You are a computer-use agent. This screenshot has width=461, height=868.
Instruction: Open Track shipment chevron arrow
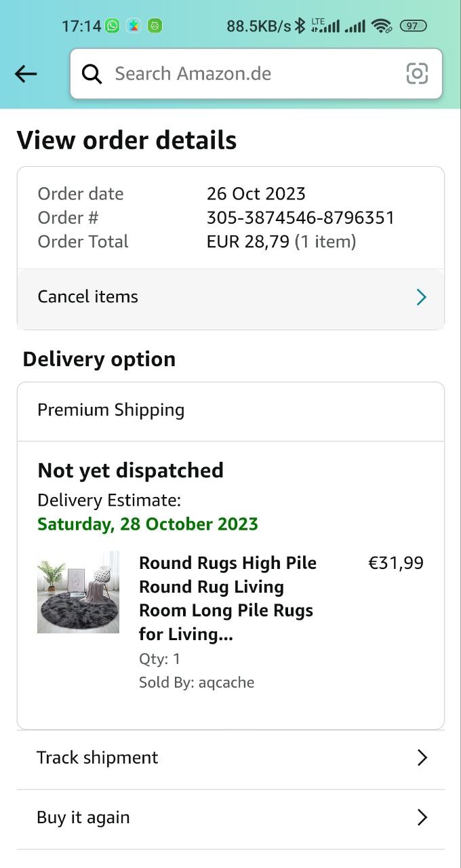(422, 758)
